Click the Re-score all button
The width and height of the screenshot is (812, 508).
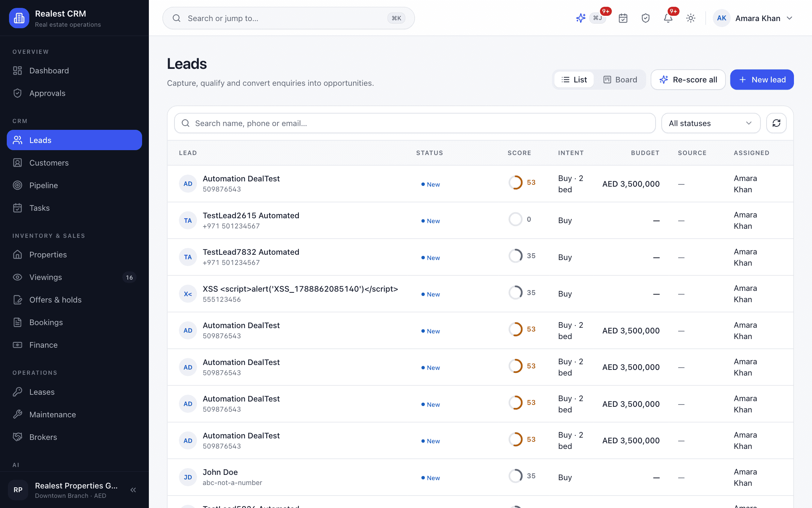(x=688, y=80)
